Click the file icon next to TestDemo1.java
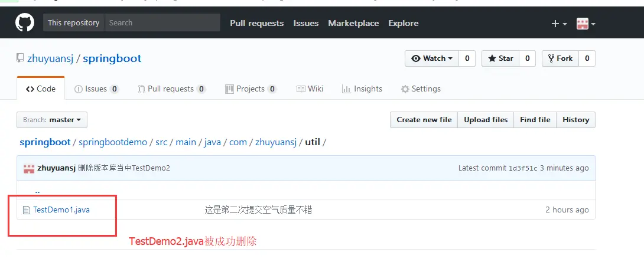Image resolution: width=644 pixels, height=265 pixels. (x=26, y=211)
